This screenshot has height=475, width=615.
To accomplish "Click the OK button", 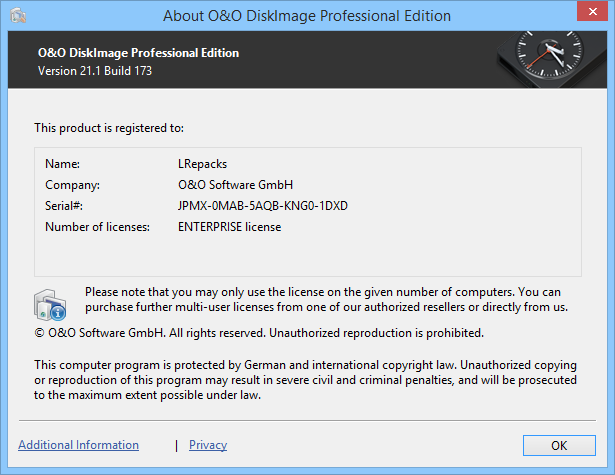I will tap(559, 445).
